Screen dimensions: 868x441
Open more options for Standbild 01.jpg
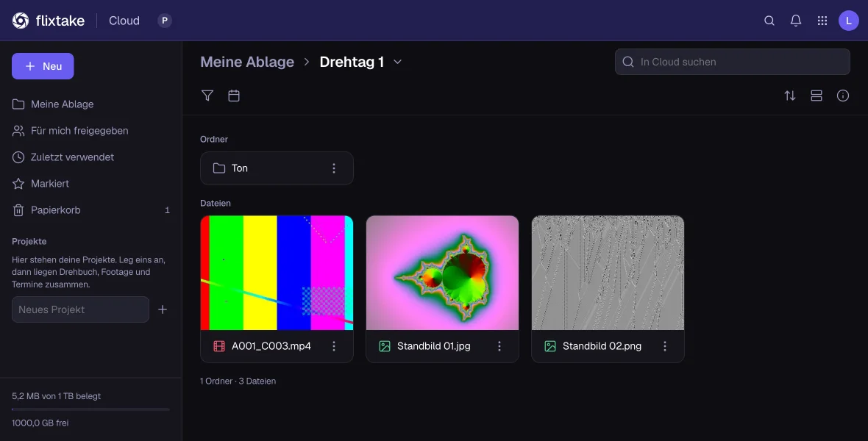point(499,346)
